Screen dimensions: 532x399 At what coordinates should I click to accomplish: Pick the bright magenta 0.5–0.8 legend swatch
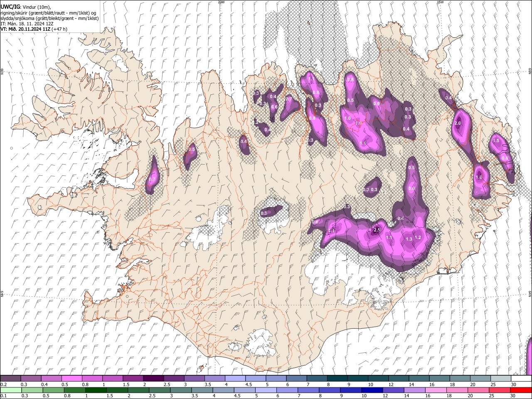pyautogui.click(x=71, y=378)
